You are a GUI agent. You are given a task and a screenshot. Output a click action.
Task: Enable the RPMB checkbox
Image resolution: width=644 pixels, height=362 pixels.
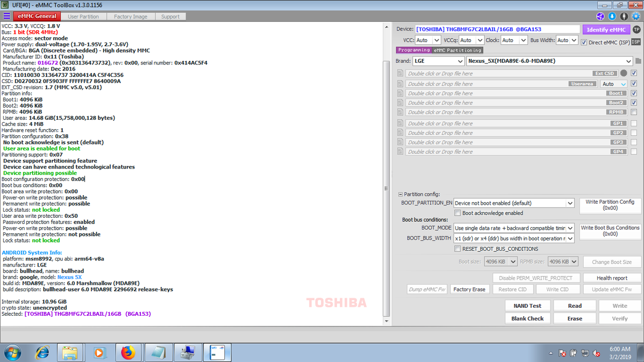tap(634, 112)
